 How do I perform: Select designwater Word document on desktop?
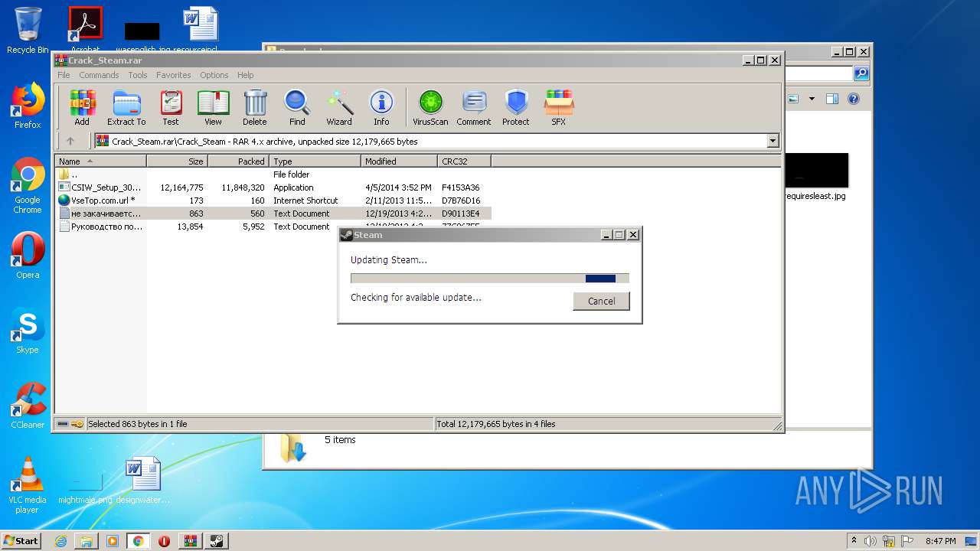click(x=143, y=481)
